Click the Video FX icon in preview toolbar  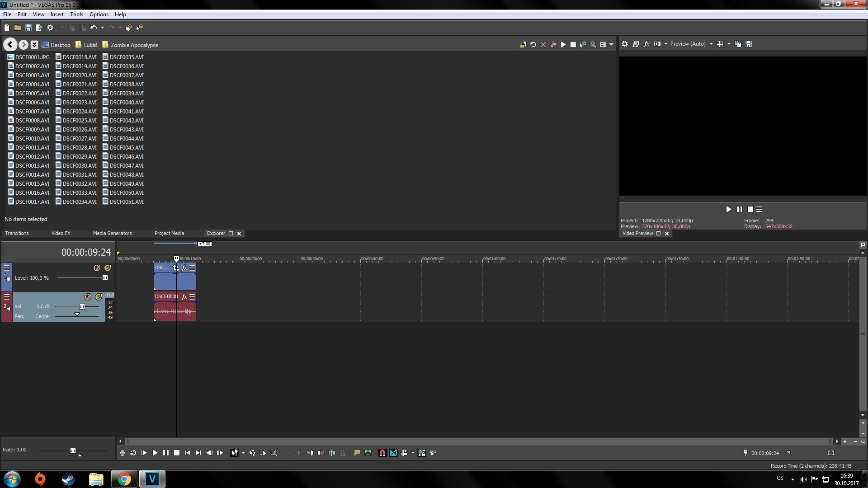pyautogui.click(x=646, y=44)
